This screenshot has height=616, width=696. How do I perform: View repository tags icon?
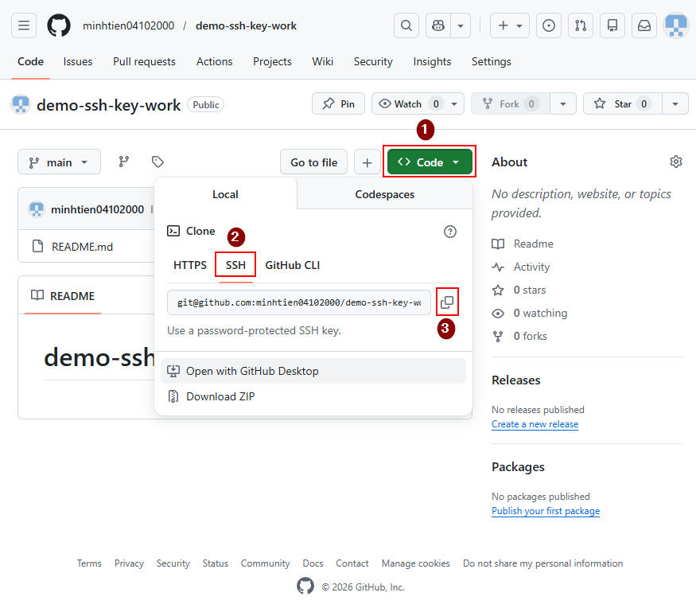[157, 162]
